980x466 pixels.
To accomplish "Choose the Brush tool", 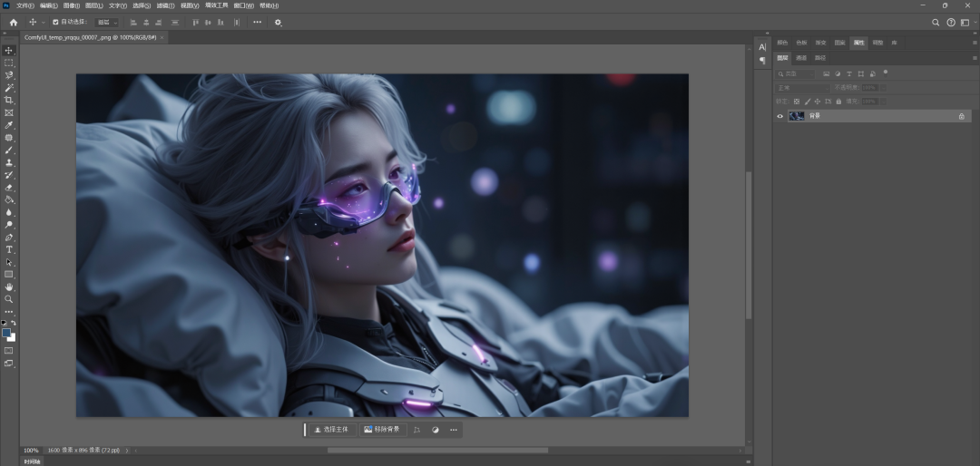I will click(9, 150).
